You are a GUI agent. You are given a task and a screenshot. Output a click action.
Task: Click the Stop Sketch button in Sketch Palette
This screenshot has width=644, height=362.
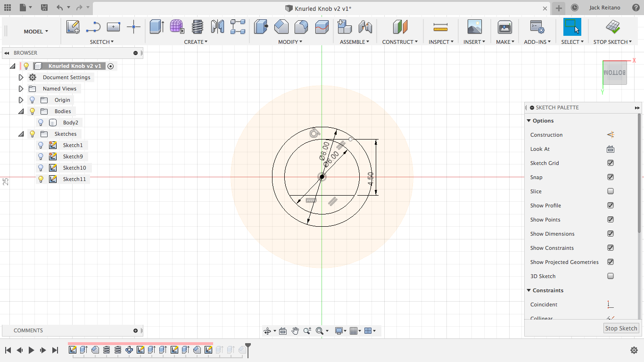621,328
